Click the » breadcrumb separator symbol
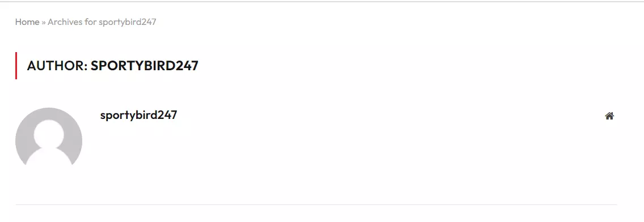Screen dimensions: 644x222 pyautogui.click(x=44, y=22)
